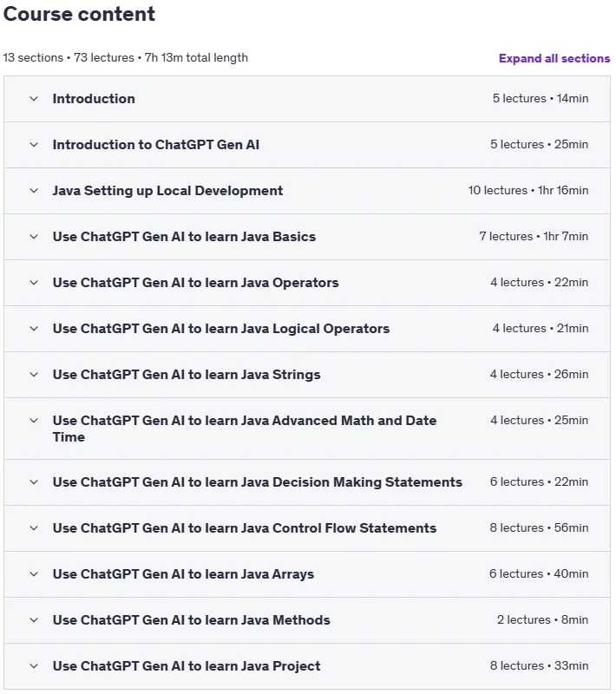Click chevron beside Decision Making Statements
Screen dimensions: 616x694
(34, 482)
